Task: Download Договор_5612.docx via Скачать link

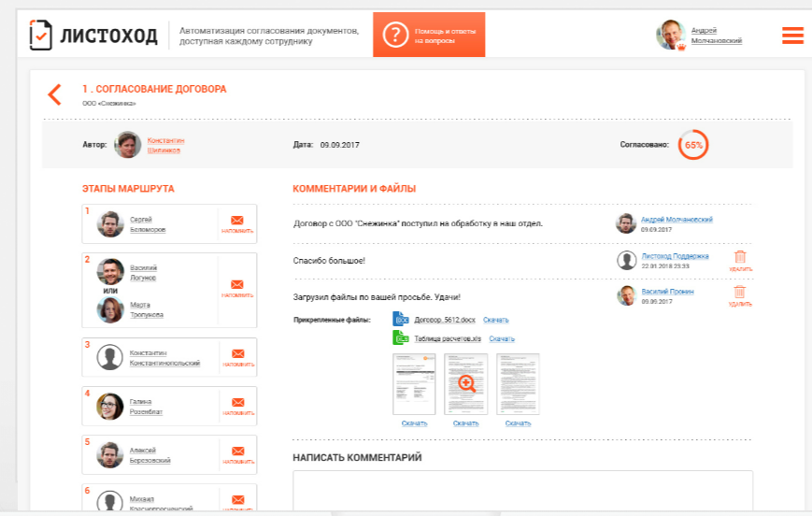Action: tap(495, 320)
